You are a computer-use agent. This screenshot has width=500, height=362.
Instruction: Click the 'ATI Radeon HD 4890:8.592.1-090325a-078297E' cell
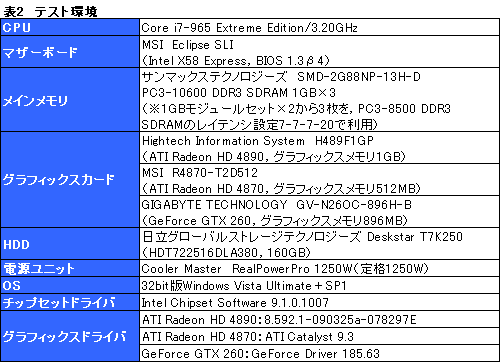coord(319,320)
